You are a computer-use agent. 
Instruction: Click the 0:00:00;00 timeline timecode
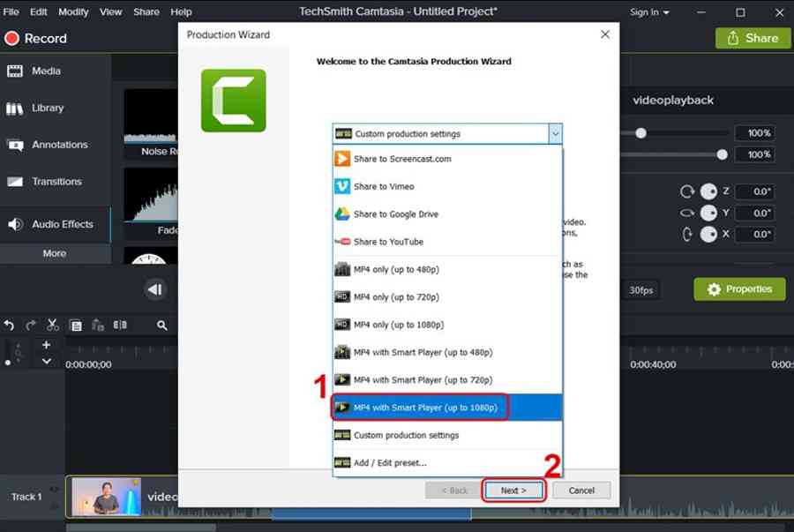[x=88, y=364]
